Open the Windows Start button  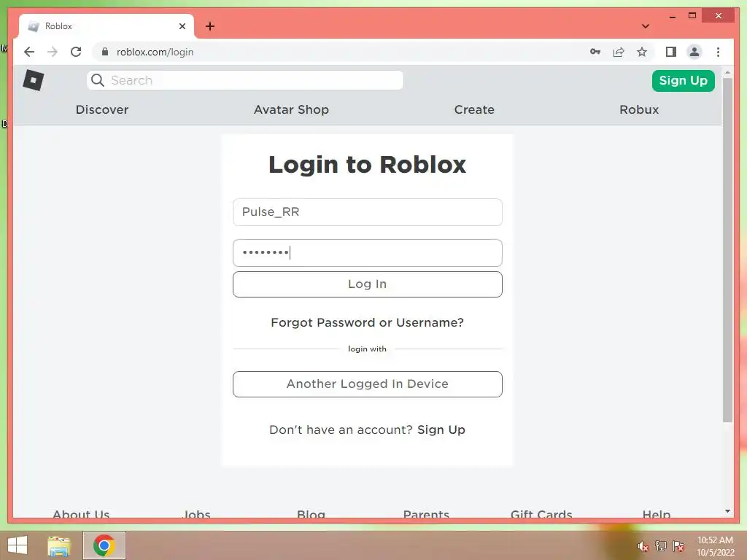18,545
